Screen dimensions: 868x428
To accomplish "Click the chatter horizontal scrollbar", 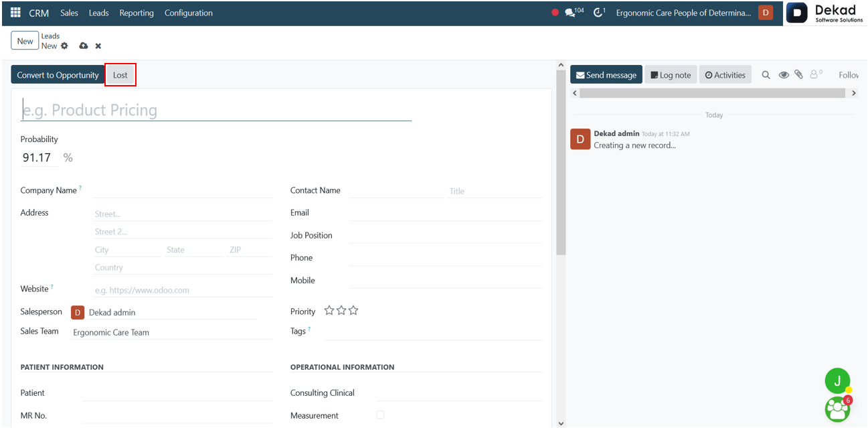I will tap(714, 93).
